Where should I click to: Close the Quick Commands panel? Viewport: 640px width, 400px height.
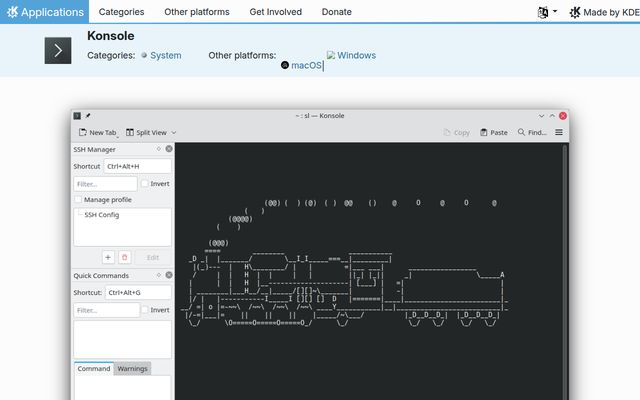[169, 275]
